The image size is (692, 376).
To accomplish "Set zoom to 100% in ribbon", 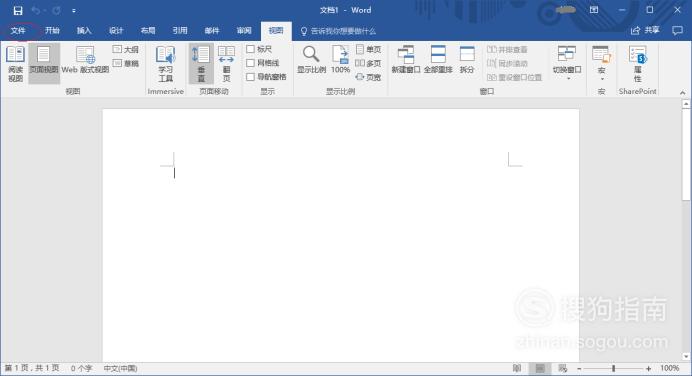I will pos(340,60).
